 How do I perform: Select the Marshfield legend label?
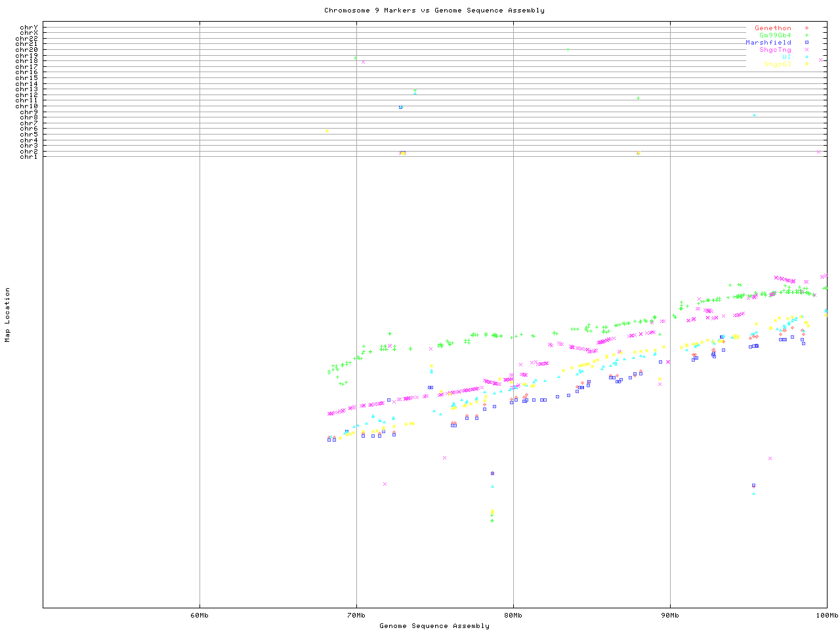[768, 43]
